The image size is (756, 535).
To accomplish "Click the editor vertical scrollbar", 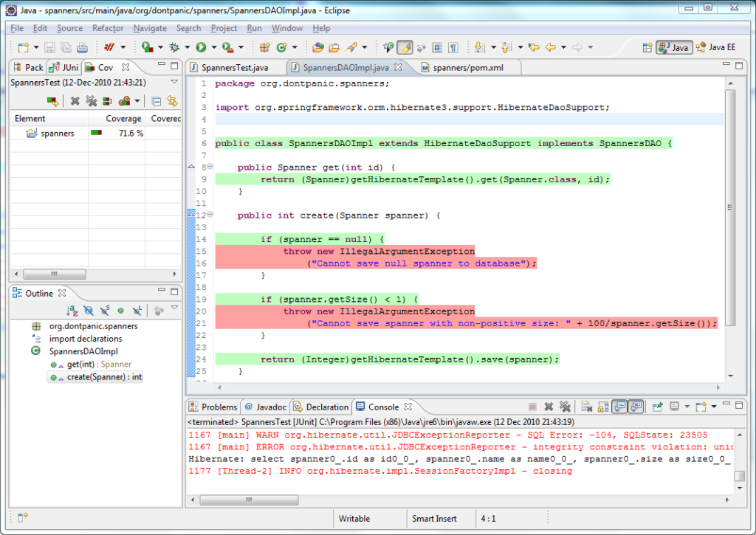I will pos(730,207).
